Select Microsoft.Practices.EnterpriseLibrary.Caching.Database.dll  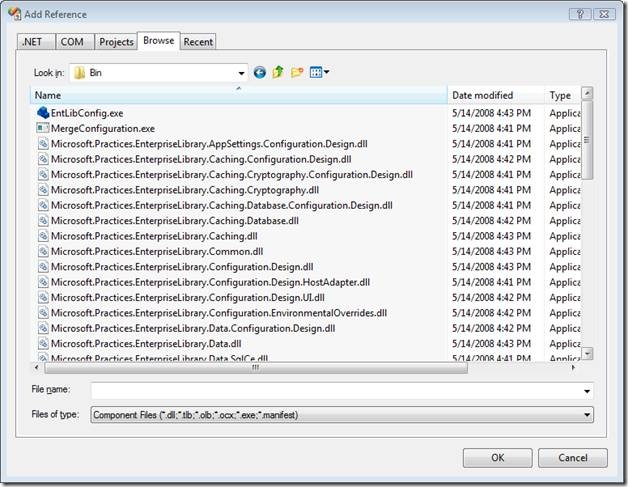point(175,221)
